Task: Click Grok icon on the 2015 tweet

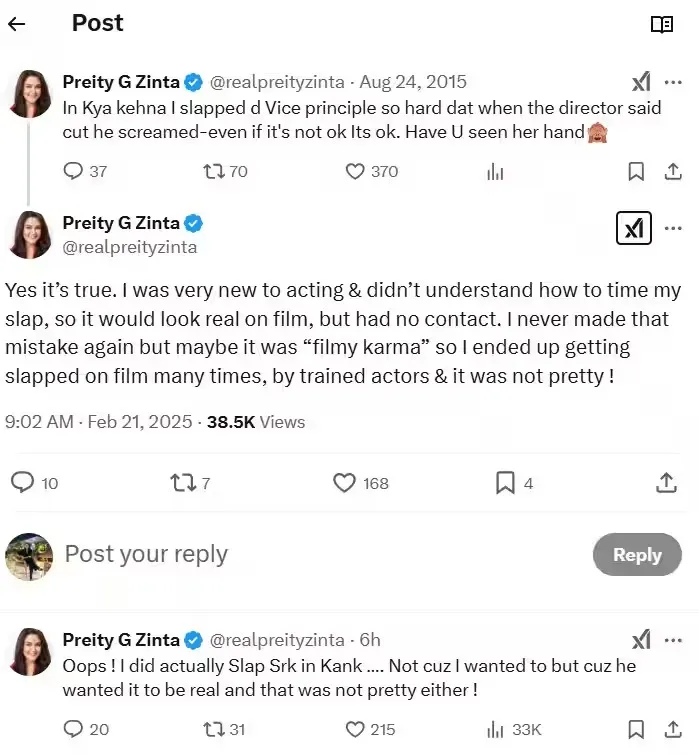Action: (x=641, y=82)
